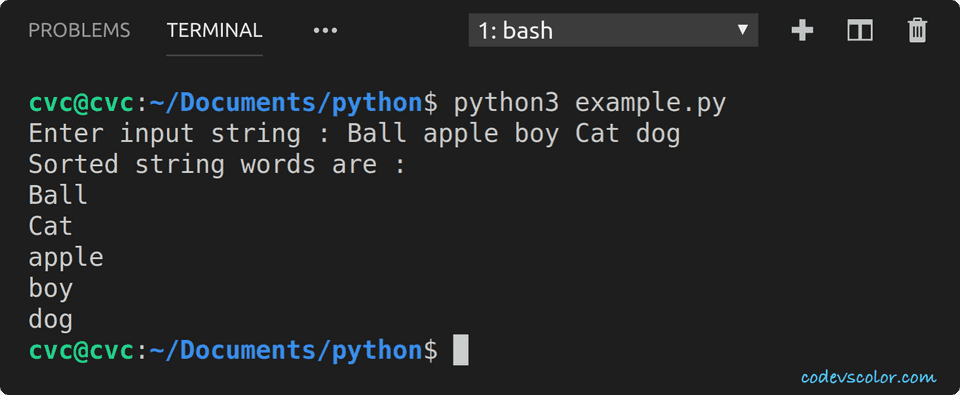Kill terminal with trash icon

pyautogui.click(x=917, y=30)
